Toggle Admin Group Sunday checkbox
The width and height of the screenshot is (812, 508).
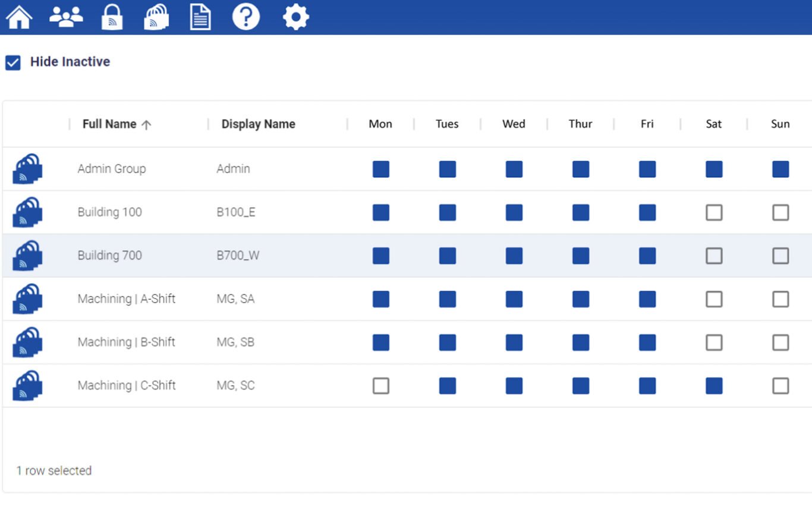[x=780, y=170]
